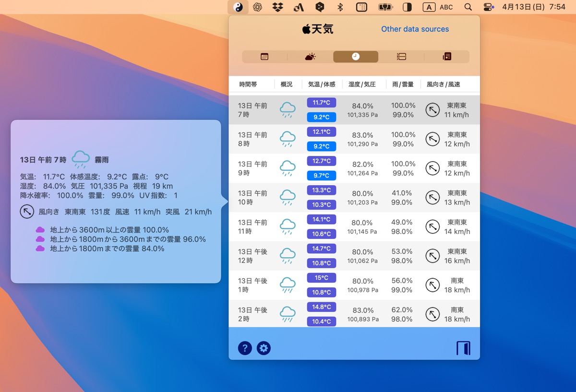Open the Dropbox menu bar icon
The width and height of the screenshot is (576, 392).
click(x=277, y=7)
